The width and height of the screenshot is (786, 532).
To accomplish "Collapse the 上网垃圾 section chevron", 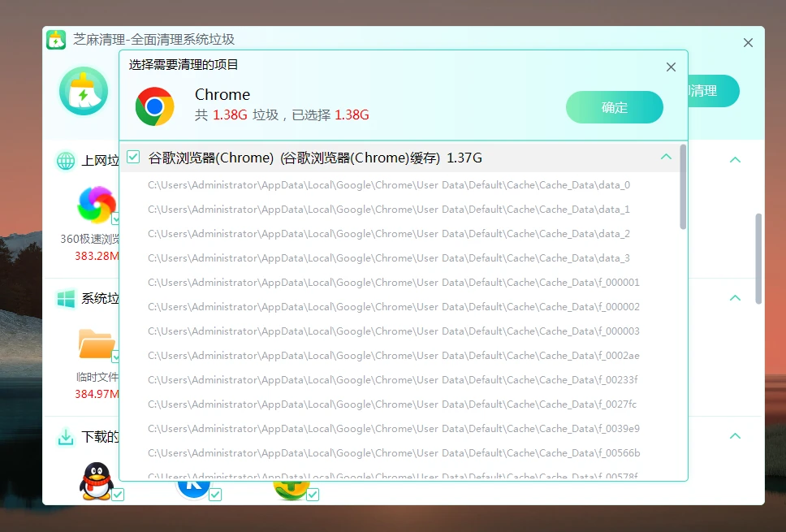I will tap(735, 160).
